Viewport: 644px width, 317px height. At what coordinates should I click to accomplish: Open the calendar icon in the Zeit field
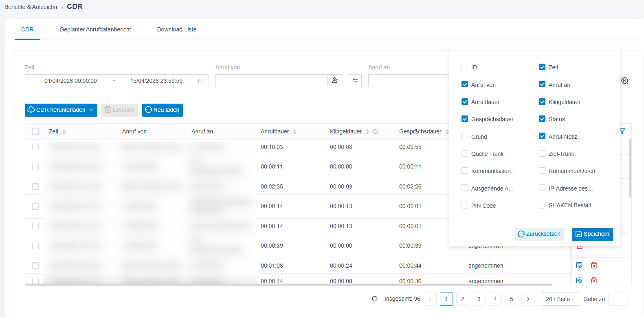click(201, 81)
